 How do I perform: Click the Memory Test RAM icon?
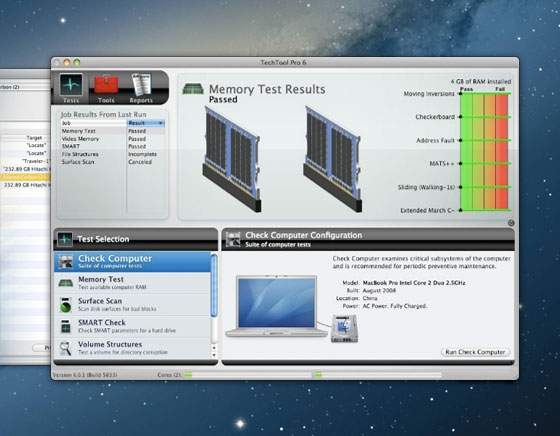click(x=66, y=283)
